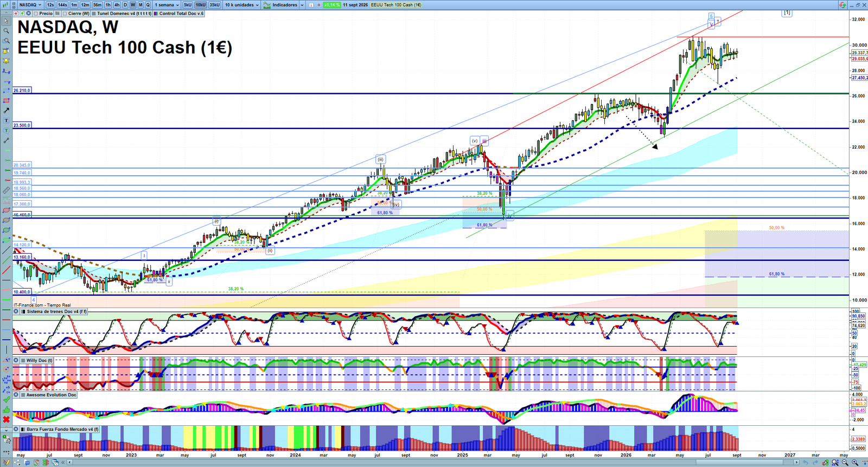The height and width of the screenshot is (467, 868).
Task: Click the 5kU units button
Action: coord(188,5)
